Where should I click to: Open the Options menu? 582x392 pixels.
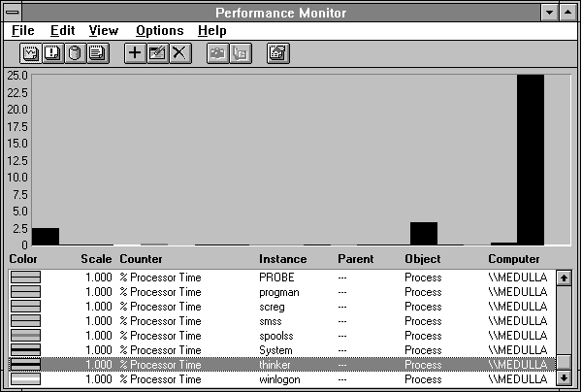coord(160,31)
